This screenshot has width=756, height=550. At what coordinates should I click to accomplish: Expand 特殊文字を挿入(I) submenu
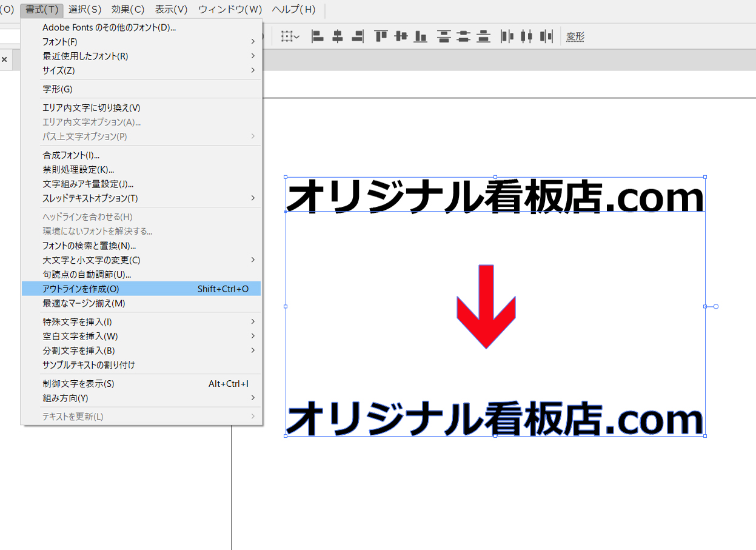pos(141,322)
